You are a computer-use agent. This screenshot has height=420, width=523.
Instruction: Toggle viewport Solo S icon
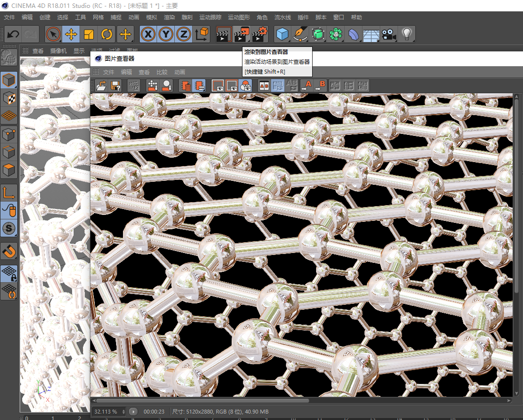(9, 228)
